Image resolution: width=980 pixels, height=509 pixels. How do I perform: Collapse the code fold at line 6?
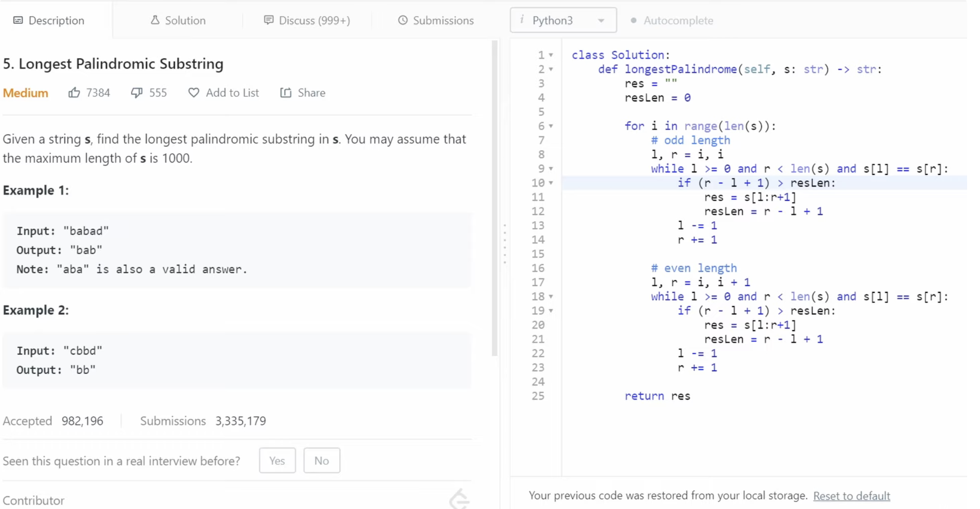click(x=551, y=126)
